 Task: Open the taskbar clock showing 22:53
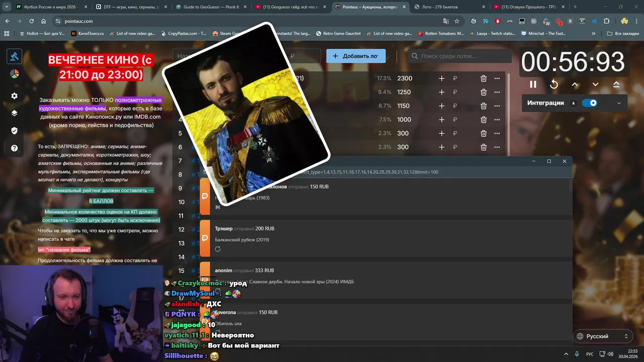628,354
